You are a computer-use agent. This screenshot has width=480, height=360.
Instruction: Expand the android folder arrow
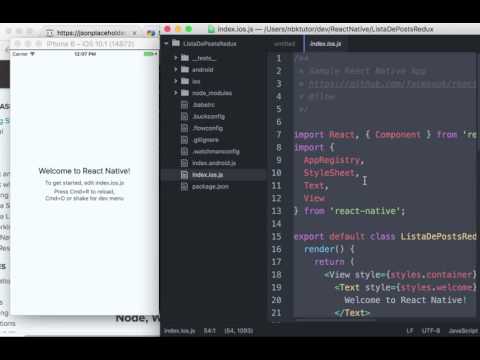click(x=176, y=69)
